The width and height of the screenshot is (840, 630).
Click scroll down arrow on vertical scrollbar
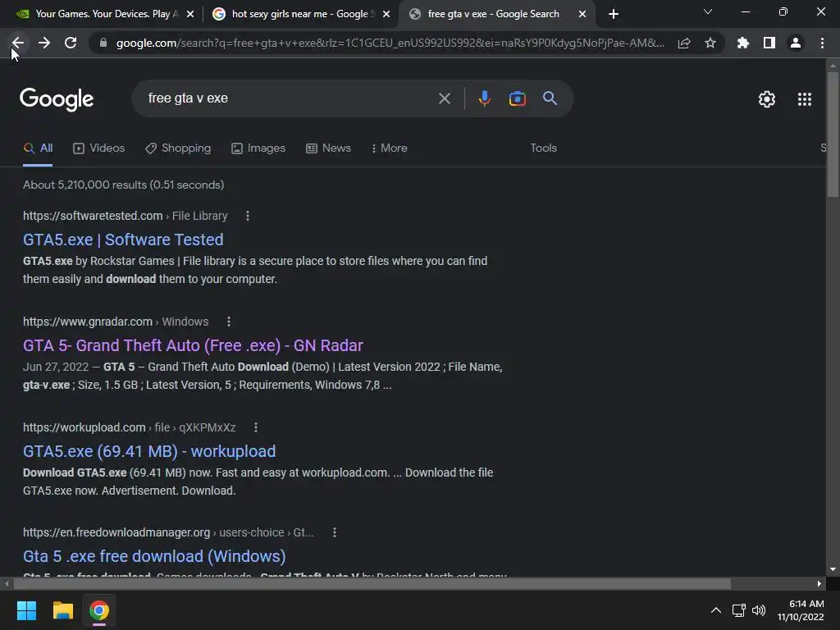point(833,569)
